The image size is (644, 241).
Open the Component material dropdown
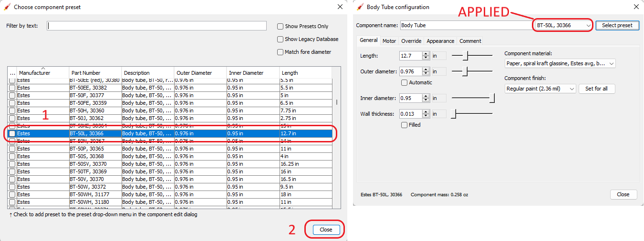coord(560,63)
